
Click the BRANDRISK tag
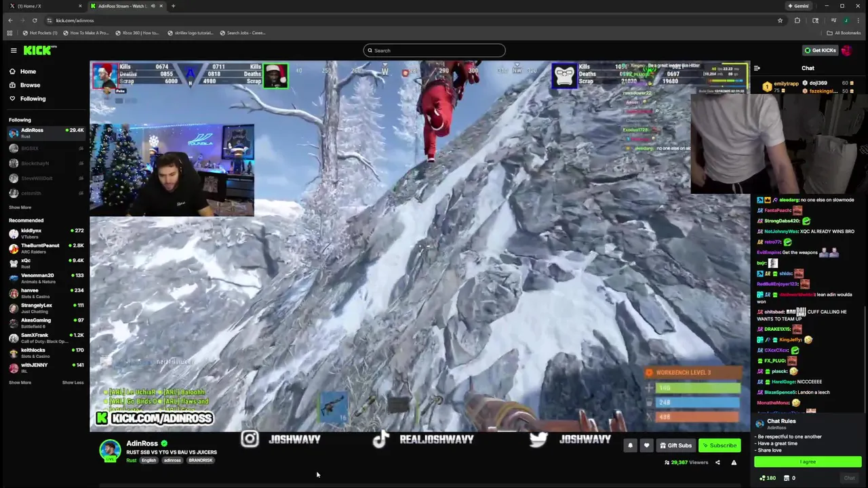click(201, 460)
